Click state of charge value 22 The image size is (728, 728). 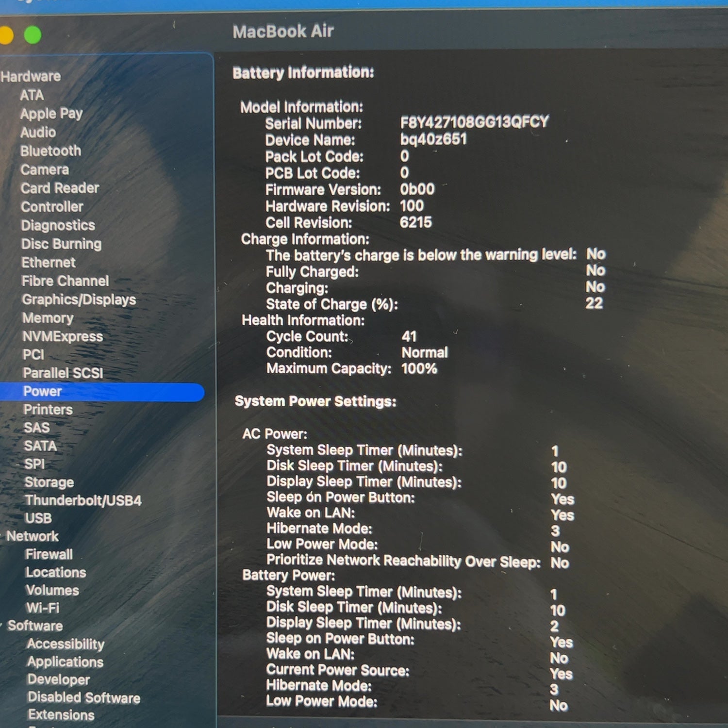click(594, 303)
